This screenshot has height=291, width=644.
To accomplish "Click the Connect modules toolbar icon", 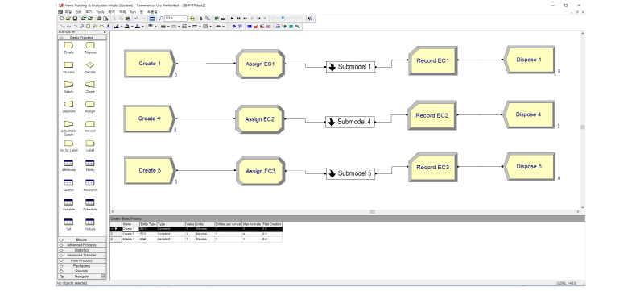I will (208, 19).
